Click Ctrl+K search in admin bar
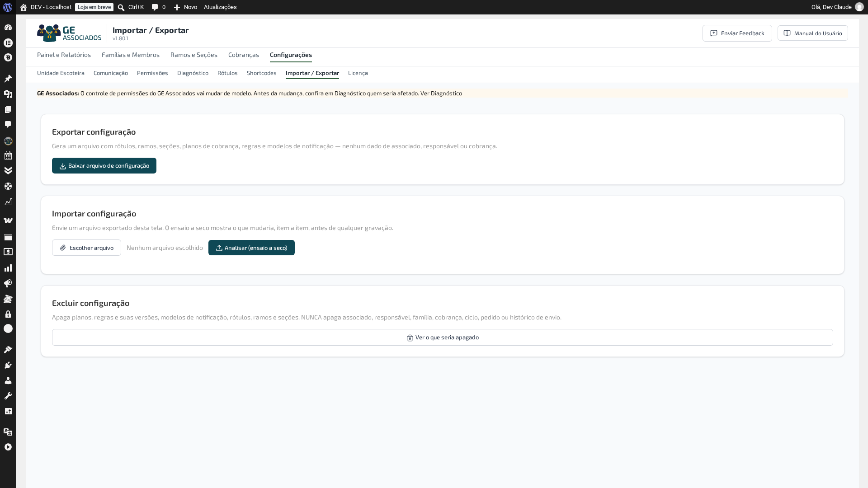This screenshot has height=488, width=868. [x=131, y=7]
